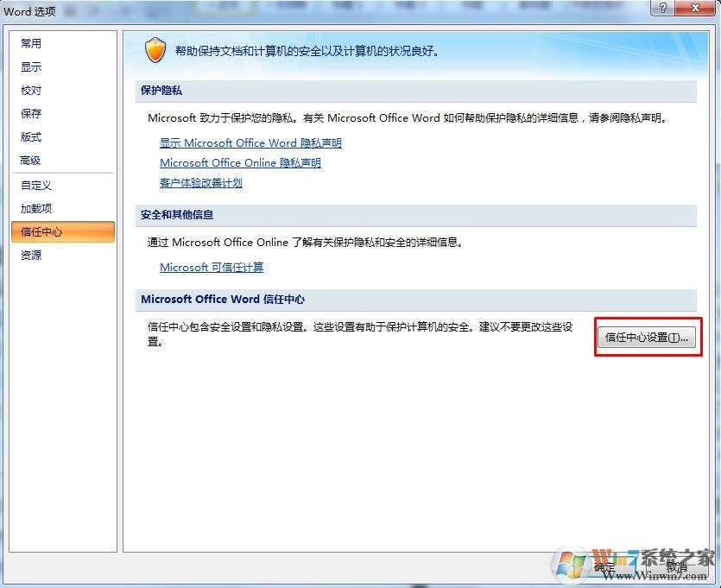The height and width of the screenshot is (588, 721).
Task: Click the text starting Microsoft 致力于保护
Action: pyautogui.click(x=408, y=118)
